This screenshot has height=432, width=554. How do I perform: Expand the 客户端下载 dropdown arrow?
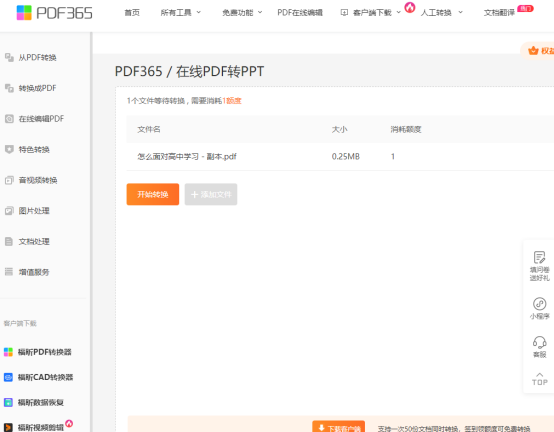coord(399,12)
